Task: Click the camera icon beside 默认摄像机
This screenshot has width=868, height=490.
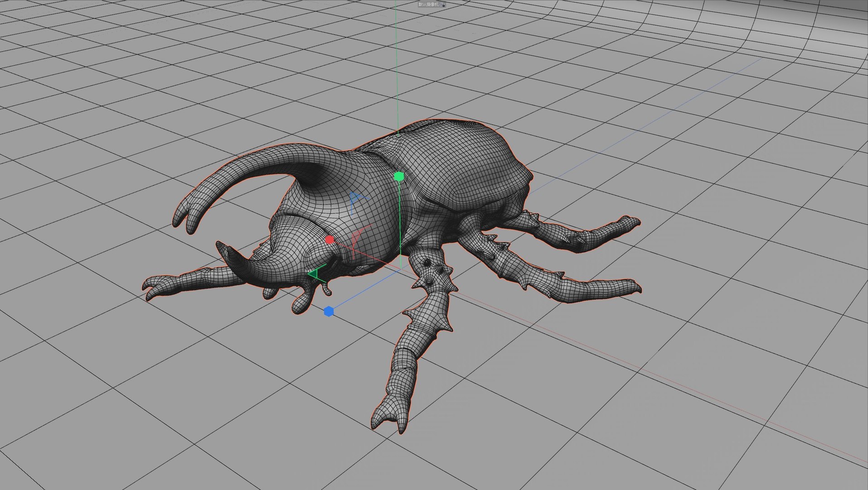Action: pos(442,5)
